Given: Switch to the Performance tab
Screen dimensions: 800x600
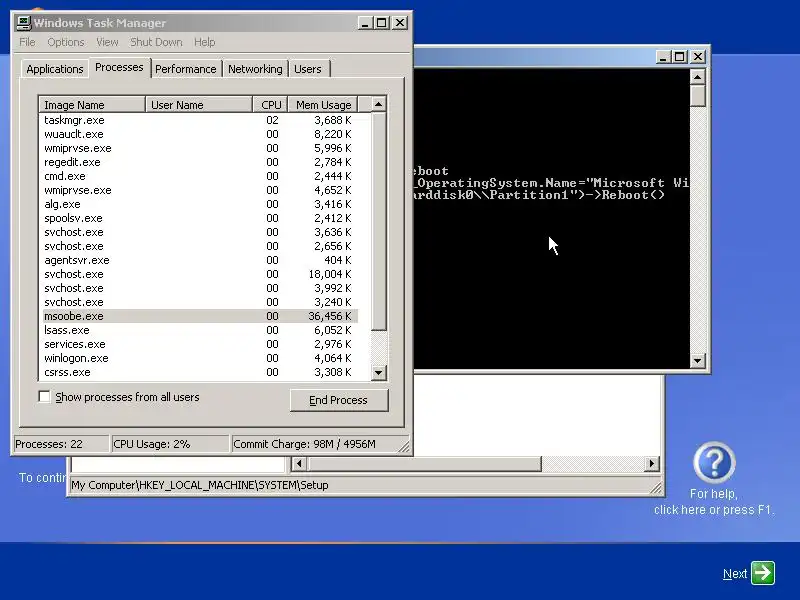Looking at the screenshot, I should click(186, 69).
